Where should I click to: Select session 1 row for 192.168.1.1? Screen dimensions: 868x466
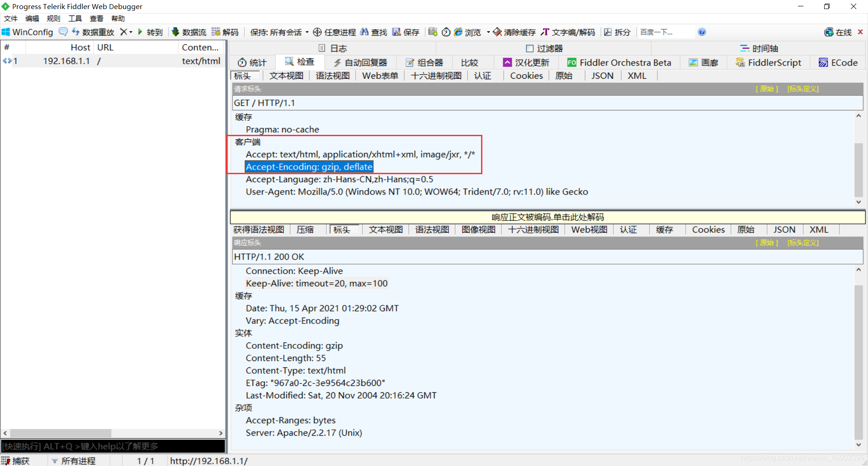coord(113,61)
